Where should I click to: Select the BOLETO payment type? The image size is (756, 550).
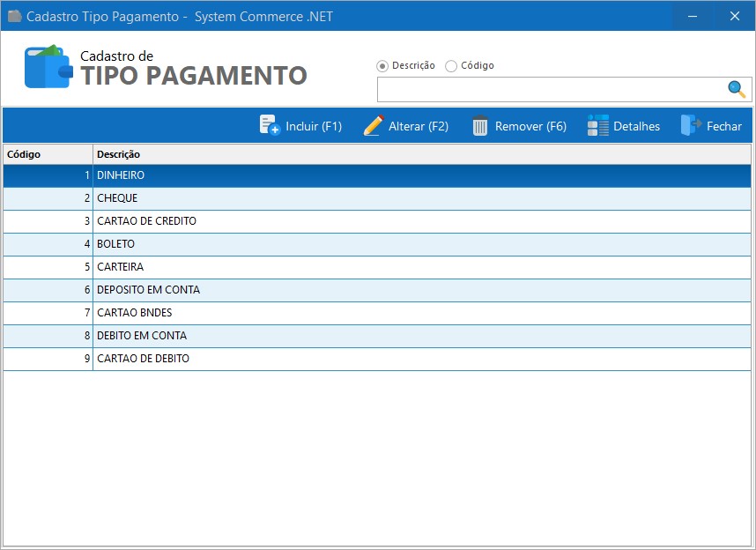click(x=264, y=244)
